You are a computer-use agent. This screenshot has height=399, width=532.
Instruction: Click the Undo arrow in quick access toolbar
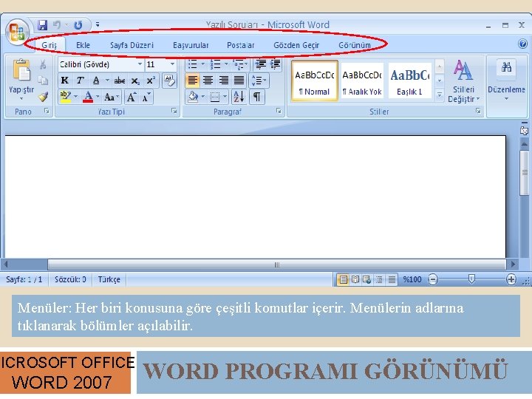[x=57, y=25]
